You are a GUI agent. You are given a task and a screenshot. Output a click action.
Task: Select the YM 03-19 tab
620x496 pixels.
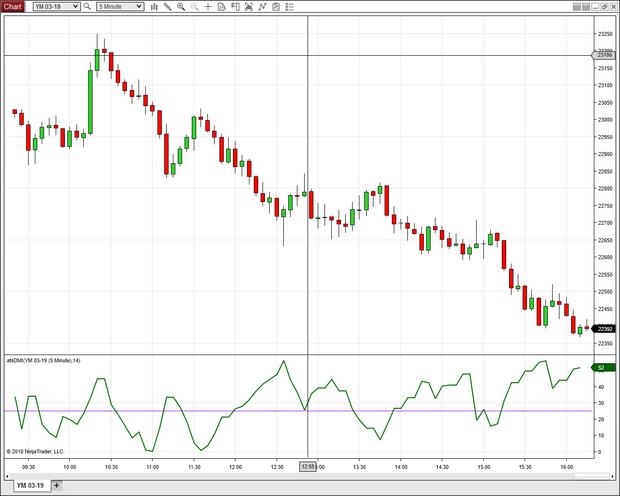32,485
